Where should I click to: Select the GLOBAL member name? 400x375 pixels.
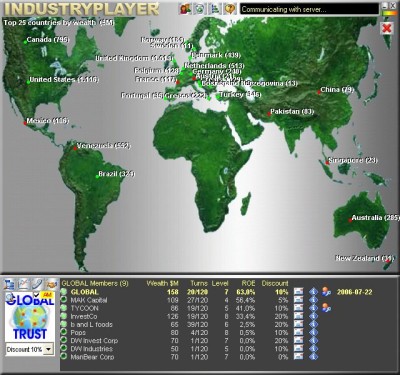(x=85, y=292)
